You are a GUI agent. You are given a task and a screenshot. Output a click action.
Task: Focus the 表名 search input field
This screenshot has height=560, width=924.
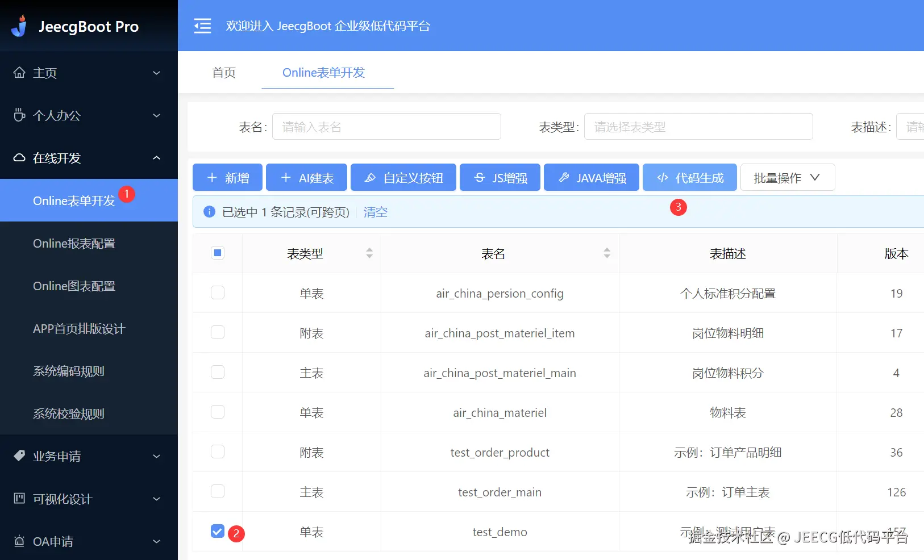tap(386, 127)
